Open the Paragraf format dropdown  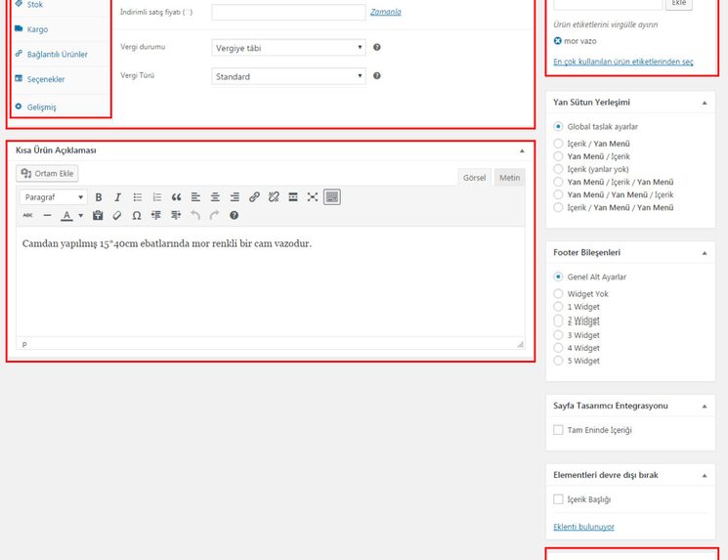(x=53, y=196)
